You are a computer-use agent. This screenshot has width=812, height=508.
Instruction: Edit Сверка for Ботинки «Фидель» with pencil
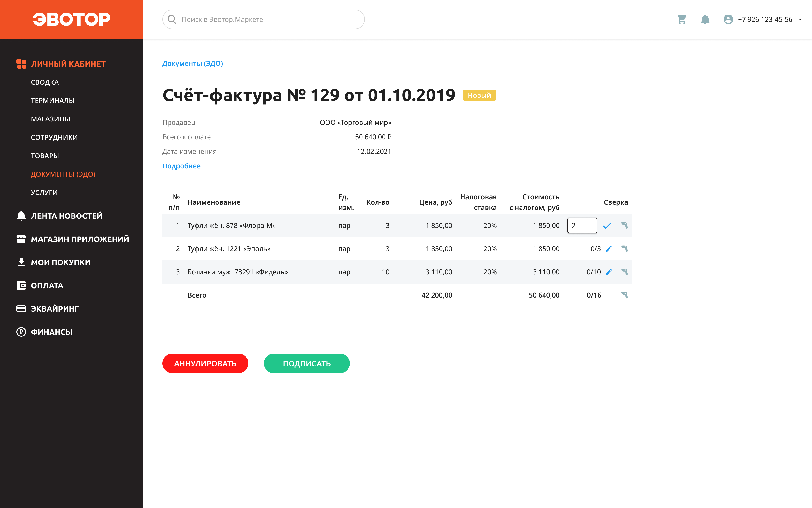click(x=609, y=272)
